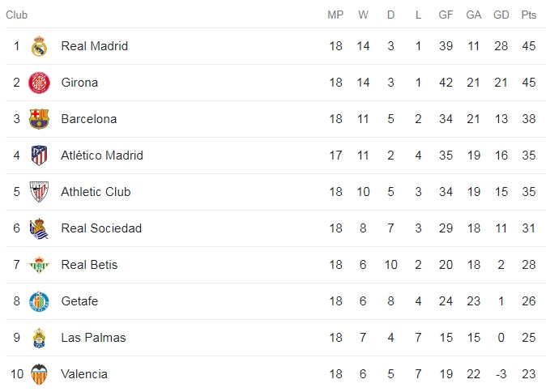Click the MP column header
The height and width of the screenshot is (392, 546).
point(335,15)
